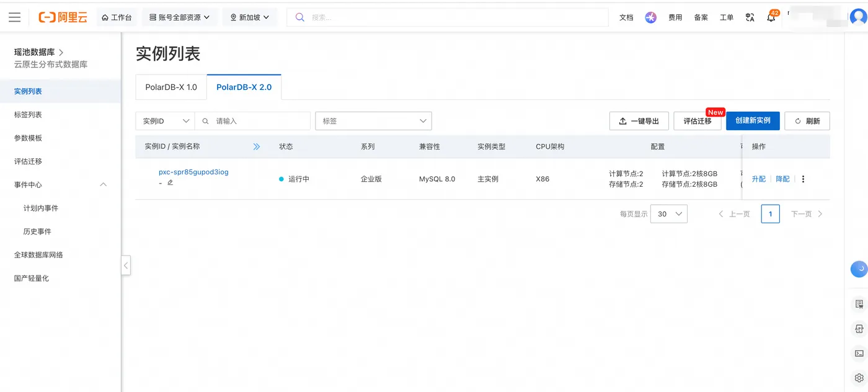Screen dimensions: 868x392
Task: Open the language switch icon
Action: coord(750,17)
